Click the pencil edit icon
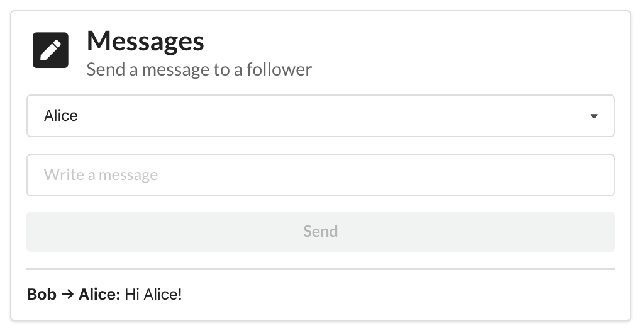Viewport: 644px width, 335px height. click(x=50, y=50)
